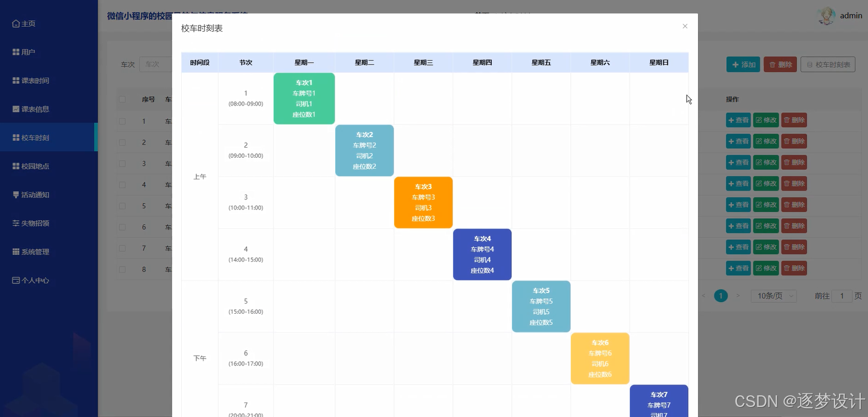868x417 pixels.
Task: Click the 删除 button in the toolbar
Action: 781,64
